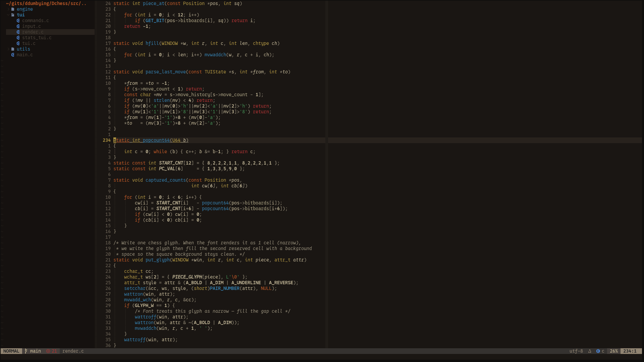
Task: Click the git branch icon in the statusline
Action: [x=26, y=351]
